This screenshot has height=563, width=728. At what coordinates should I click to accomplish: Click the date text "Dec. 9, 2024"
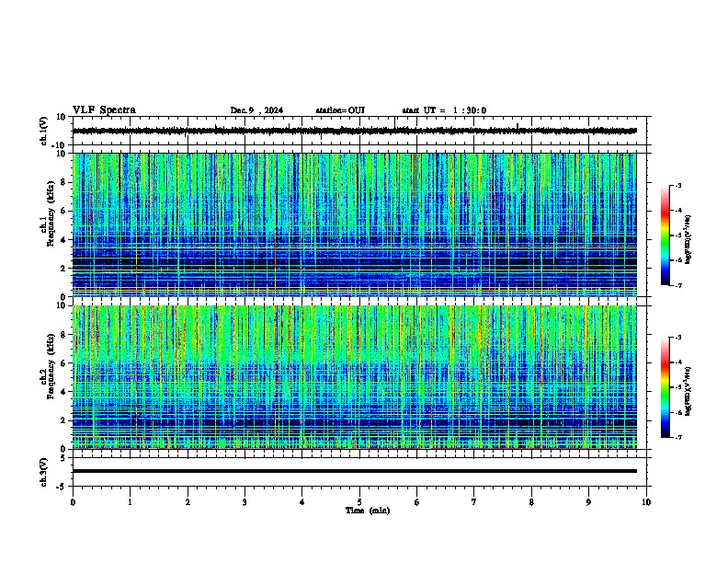click(256, 110)
